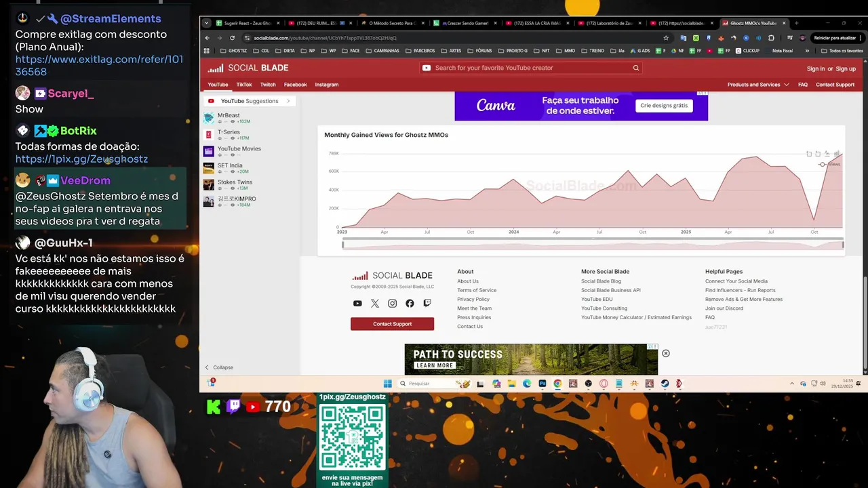The image size is (868, 488).
Task: Select the YouTube platform tab
Action: tap(218, 85)
